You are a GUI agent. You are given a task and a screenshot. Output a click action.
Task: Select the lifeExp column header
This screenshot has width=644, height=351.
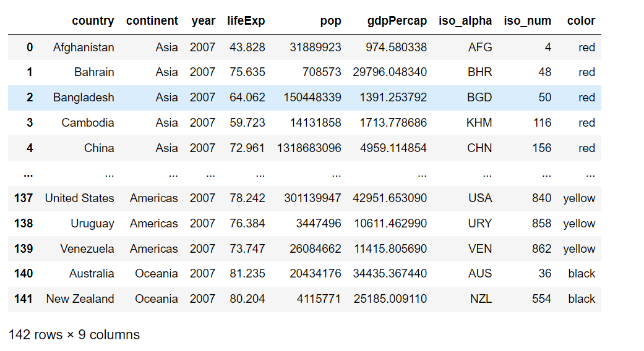point(246,21)
